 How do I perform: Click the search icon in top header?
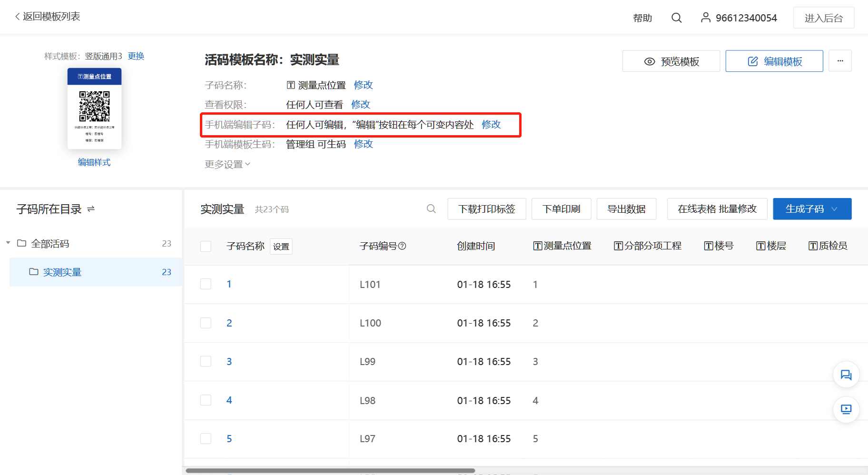(x=676, y=18)
